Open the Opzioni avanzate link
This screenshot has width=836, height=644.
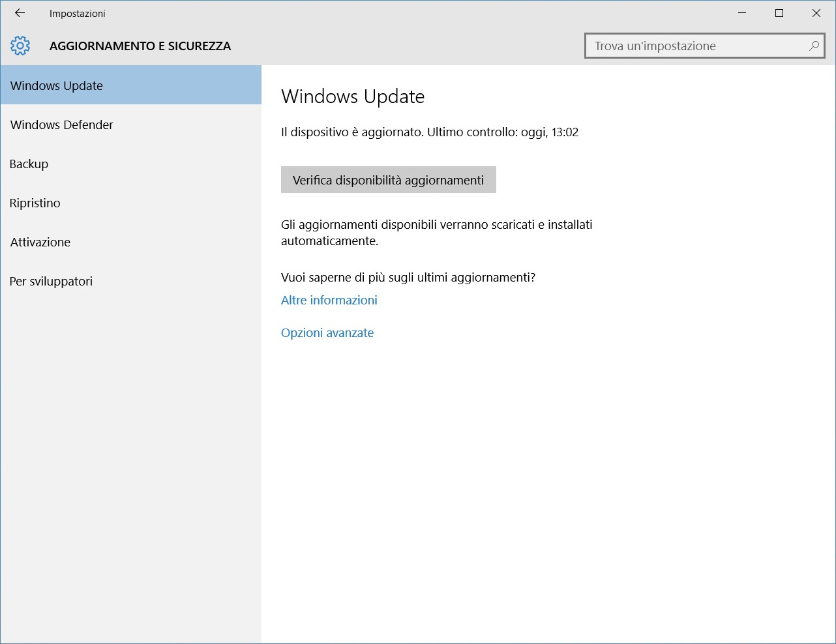coord(327,332)
